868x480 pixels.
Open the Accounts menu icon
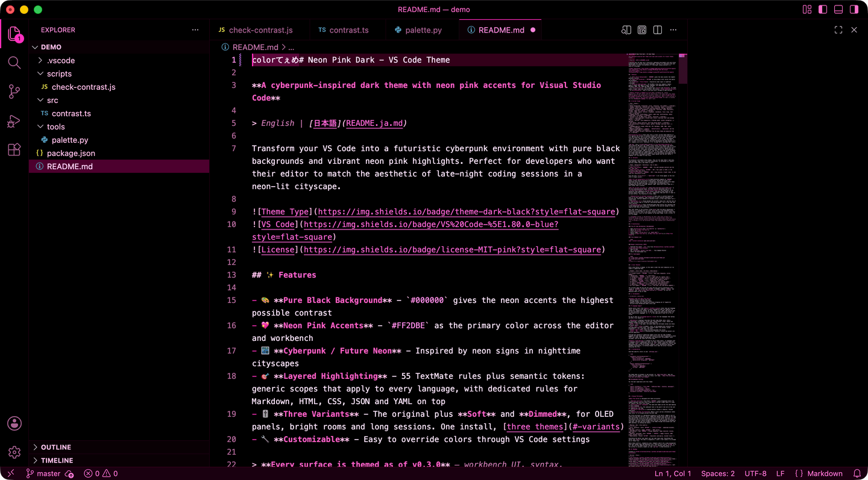[x=14, y=423]
